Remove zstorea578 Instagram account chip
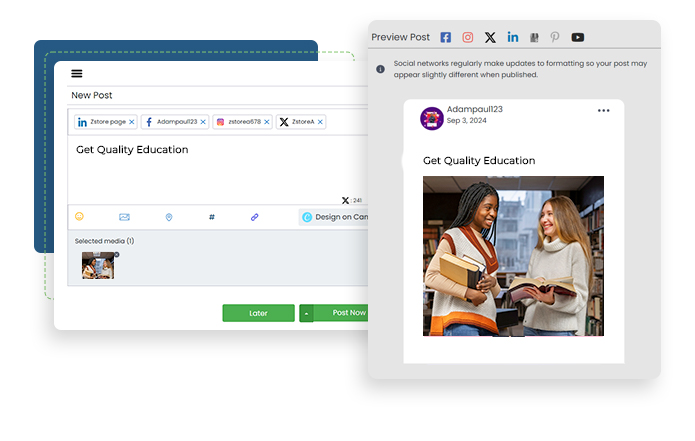This screenshot has height=441, width=695. (267, 122)
